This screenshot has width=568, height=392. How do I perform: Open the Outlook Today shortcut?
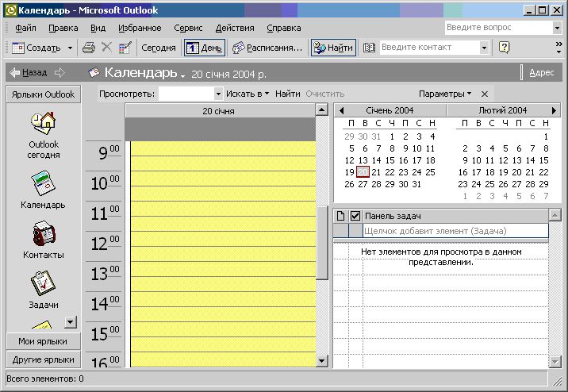(44, 135)
